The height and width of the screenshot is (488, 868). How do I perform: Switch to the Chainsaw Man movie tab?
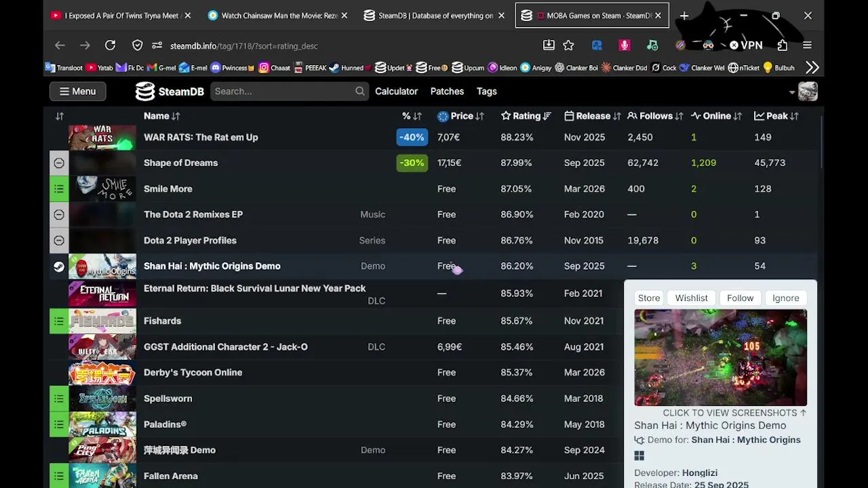pyautogui.click(x=278, y=16)
